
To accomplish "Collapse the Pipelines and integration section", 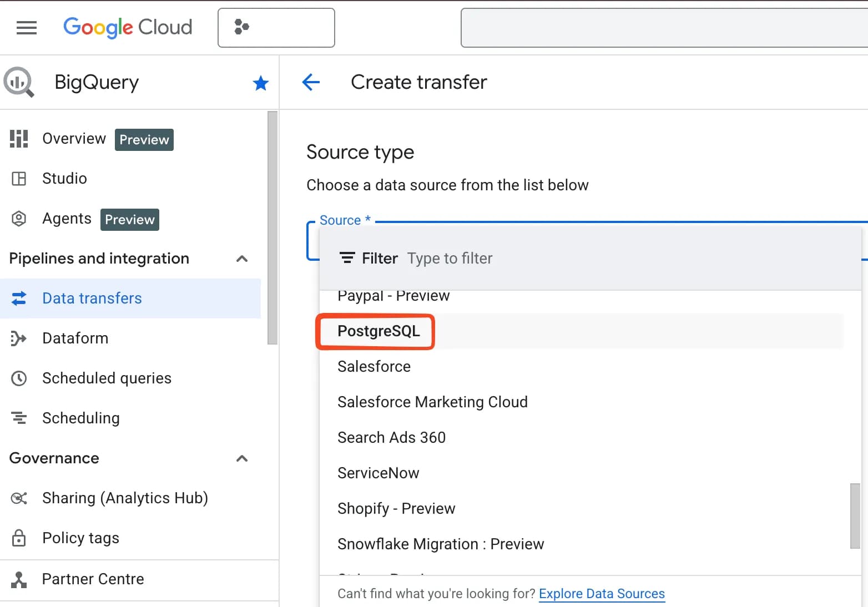I will (x=242, y=259).
